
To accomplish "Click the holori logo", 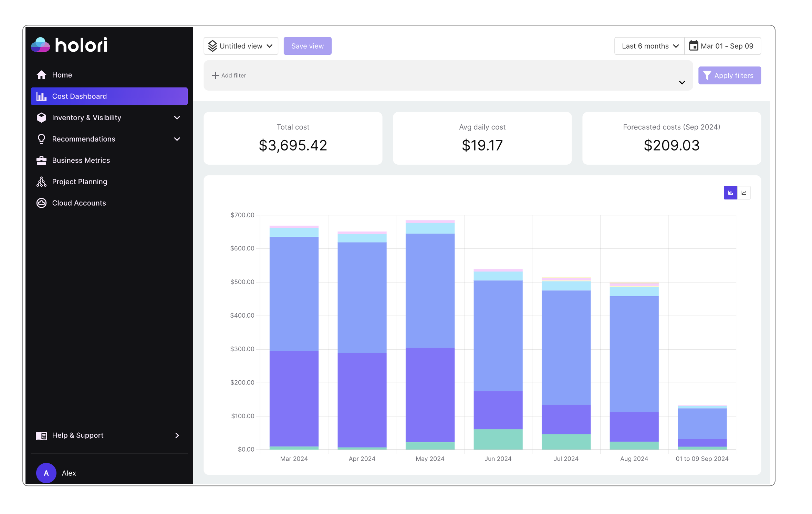I will [69, 45].
